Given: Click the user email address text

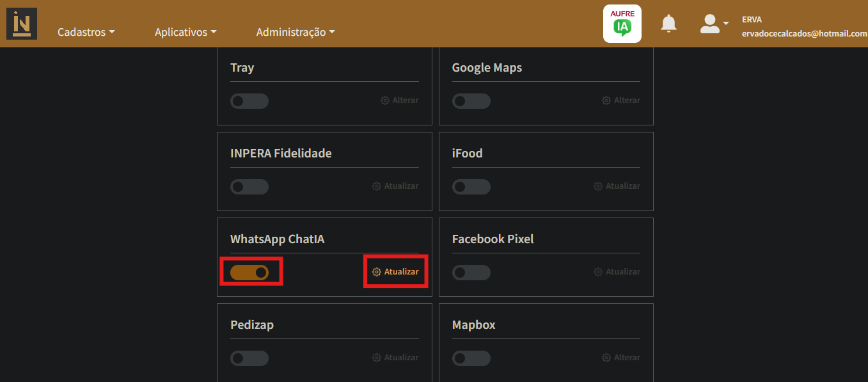Looking at the screenshot, I should click(804, 33).
